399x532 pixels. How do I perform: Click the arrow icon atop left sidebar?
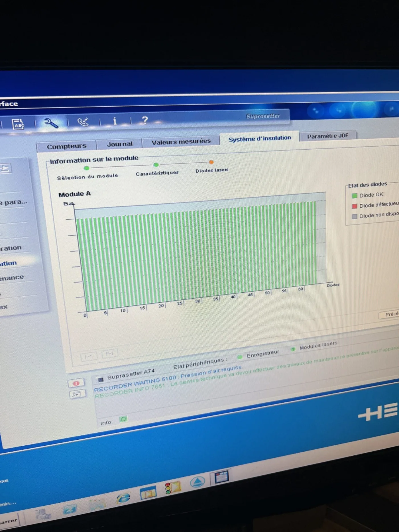point(5,168)
